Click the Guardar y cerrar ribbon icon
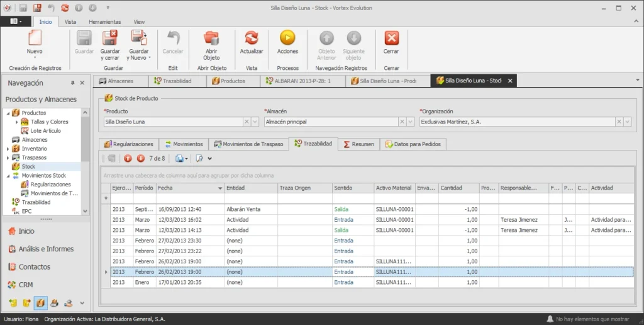644x325 pixels. coord(110,38)
